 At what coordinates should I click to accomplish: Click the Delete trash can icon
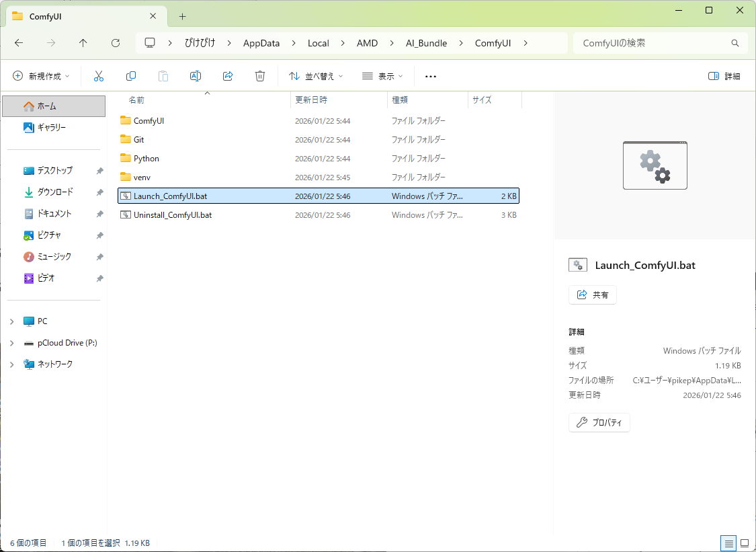(260, 76)
